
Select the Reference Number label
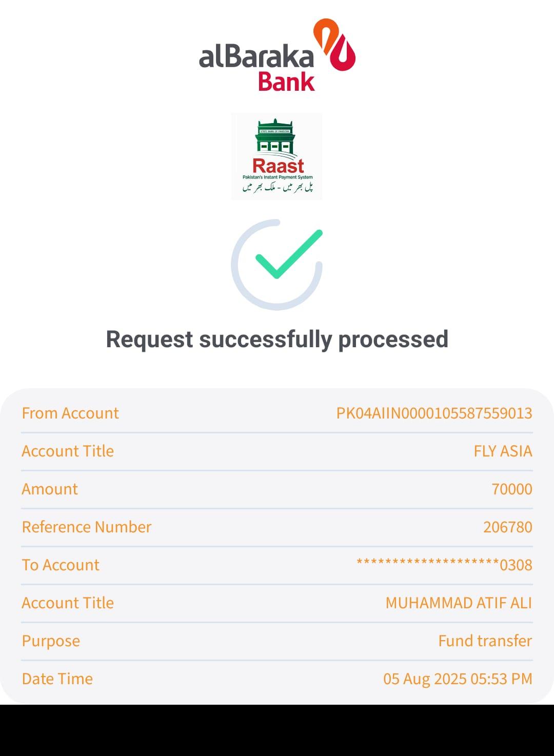(x=87, y=527)
